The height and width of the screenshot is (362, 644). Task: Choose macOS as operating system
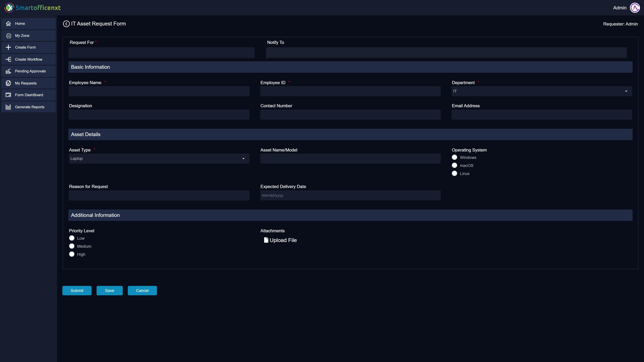[x=454, y=165]
